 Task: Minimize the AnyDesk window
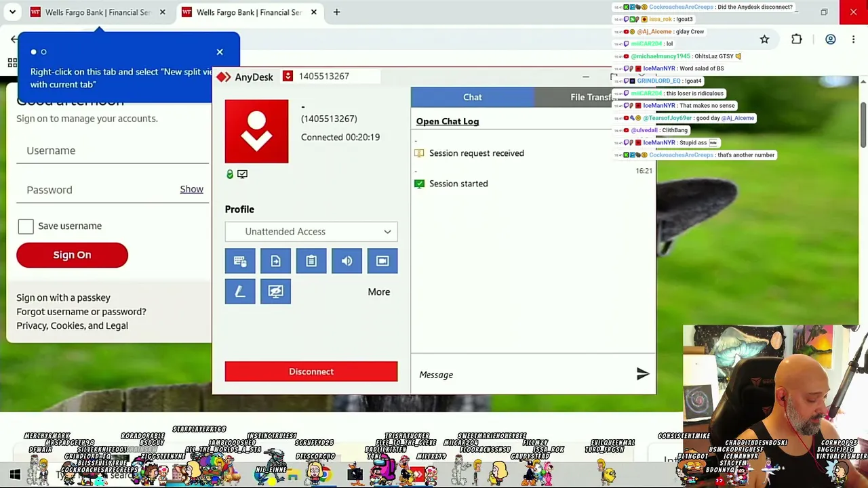point(586,77)
